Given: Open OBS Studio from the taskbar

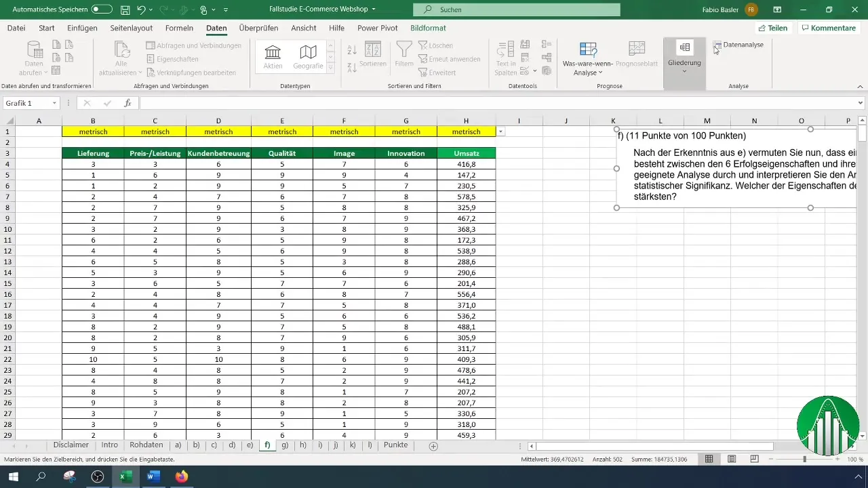Looking at the screenshot, I should click(98, 476).
